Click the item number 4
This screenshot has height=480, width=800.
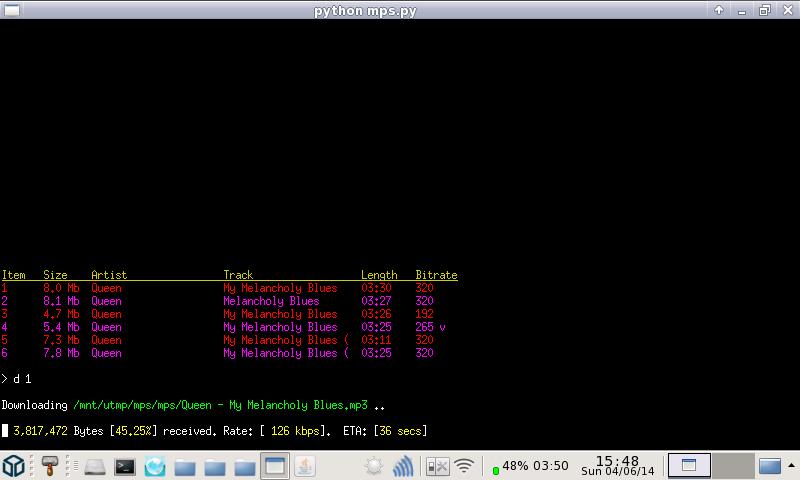[x=5, y=327]
